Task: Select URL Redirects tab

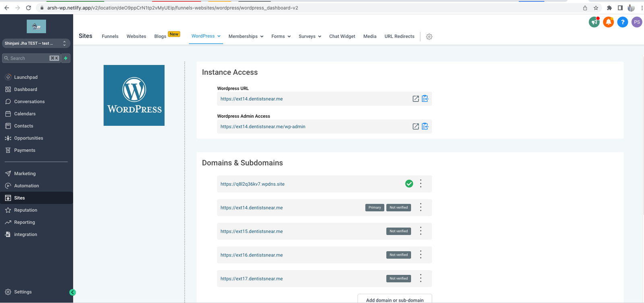Action: click(x=399, y=37)
